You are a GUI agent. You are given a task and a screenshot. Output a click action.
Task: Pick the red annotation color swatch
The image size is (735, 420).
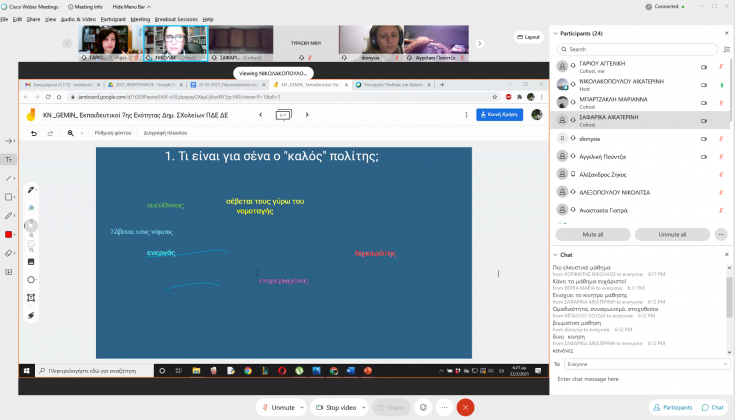point(9,234)
